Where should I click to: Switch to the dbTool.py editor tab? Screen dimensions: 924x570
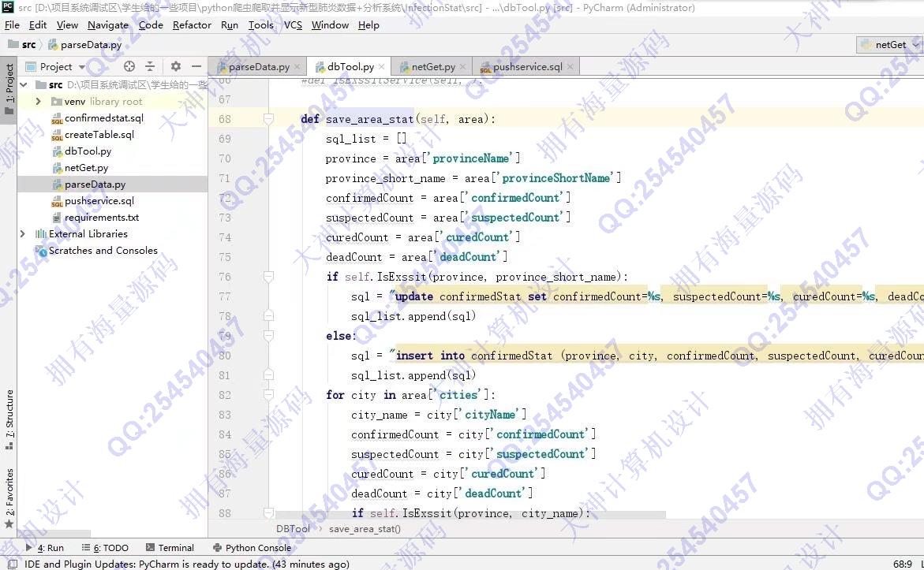[x=350, y=66]
